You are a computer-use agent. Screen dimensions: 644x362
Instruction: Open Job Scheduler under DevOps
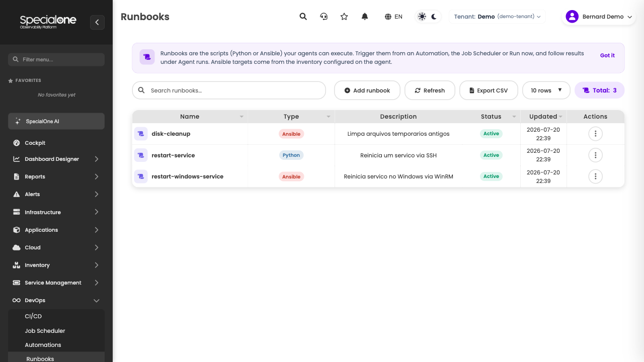tap(45, 331)
